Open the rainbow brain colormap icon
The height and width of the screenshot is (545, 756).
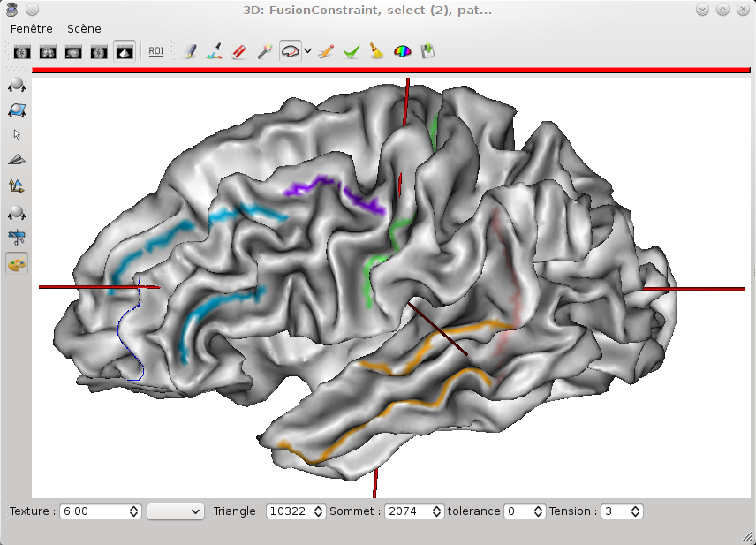click(402, 52)
